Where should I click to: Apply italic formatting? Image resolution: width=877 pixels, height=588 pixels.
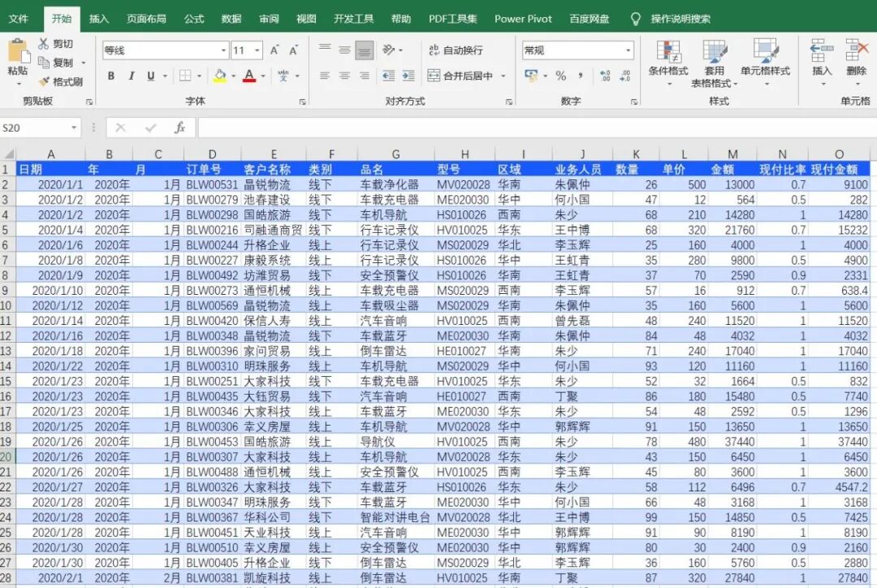pyautogui.click(x=131, y=76)
